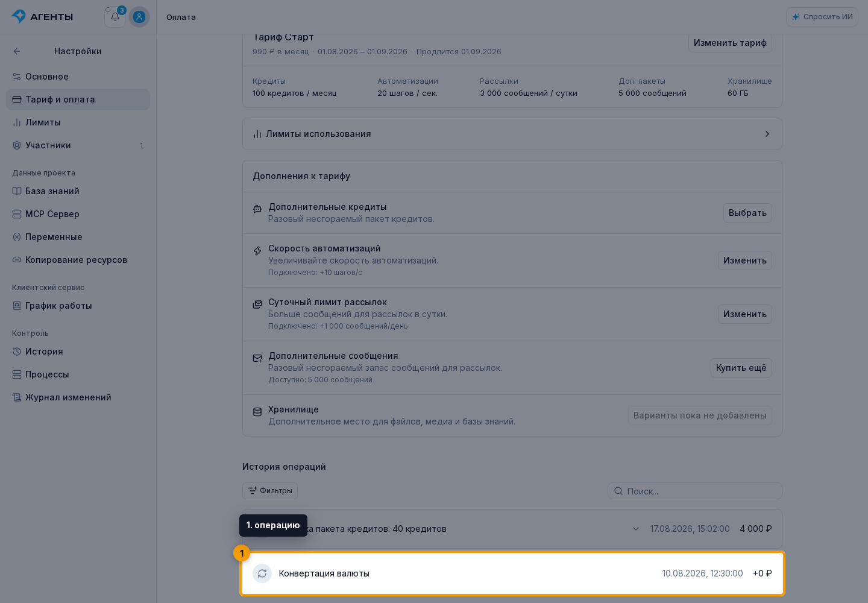This screenshot has height=603, width=868.
Task: Click the Оплата breadcrumb title
Action: click(x=181, y=17)
